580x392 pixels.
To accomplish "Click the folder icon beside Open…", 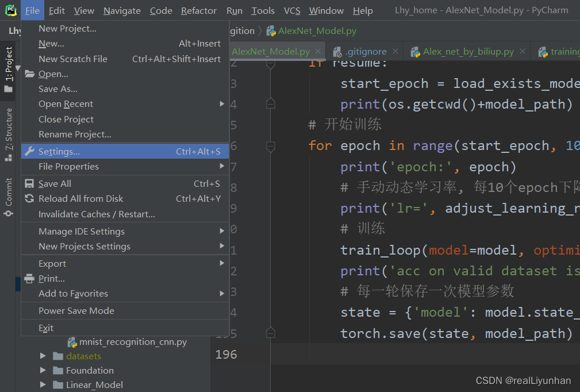I will (30, 74).
